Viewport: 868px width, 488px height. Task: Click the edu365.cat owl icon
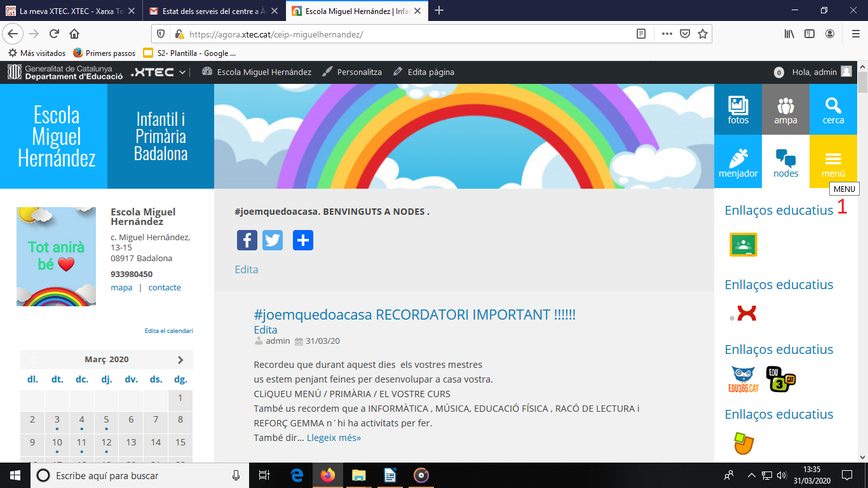click(x=743, y=379)
